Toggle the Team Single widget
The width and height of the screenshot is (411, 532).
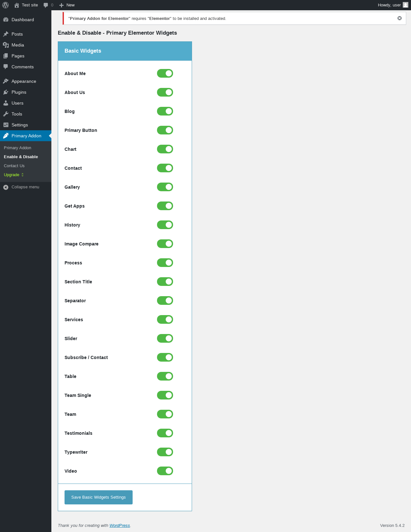pyautogui.click(x=165, y=395)
